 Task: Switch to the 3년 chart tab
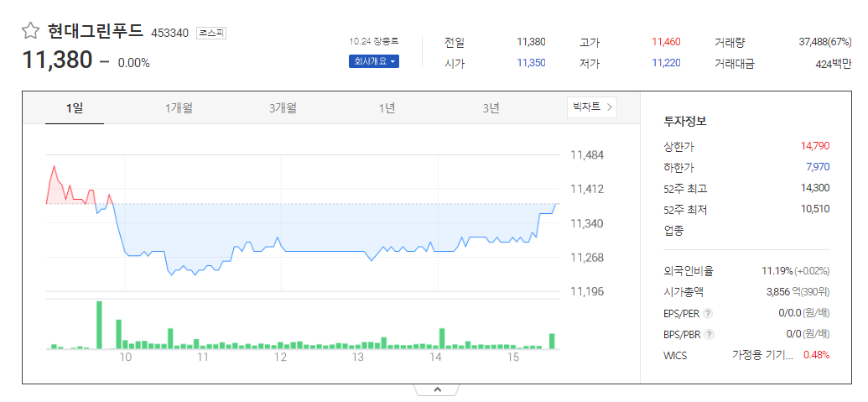pos(491,108)
